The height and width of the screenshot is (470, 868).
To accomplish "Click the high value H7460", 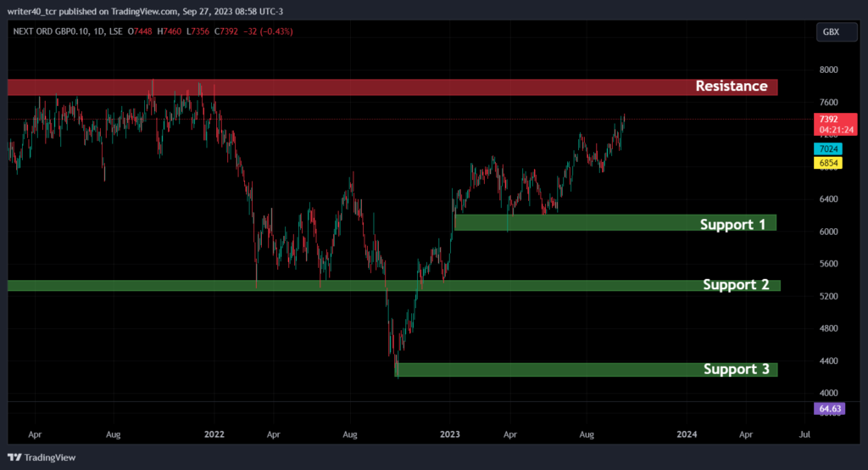I will [169, 31].
